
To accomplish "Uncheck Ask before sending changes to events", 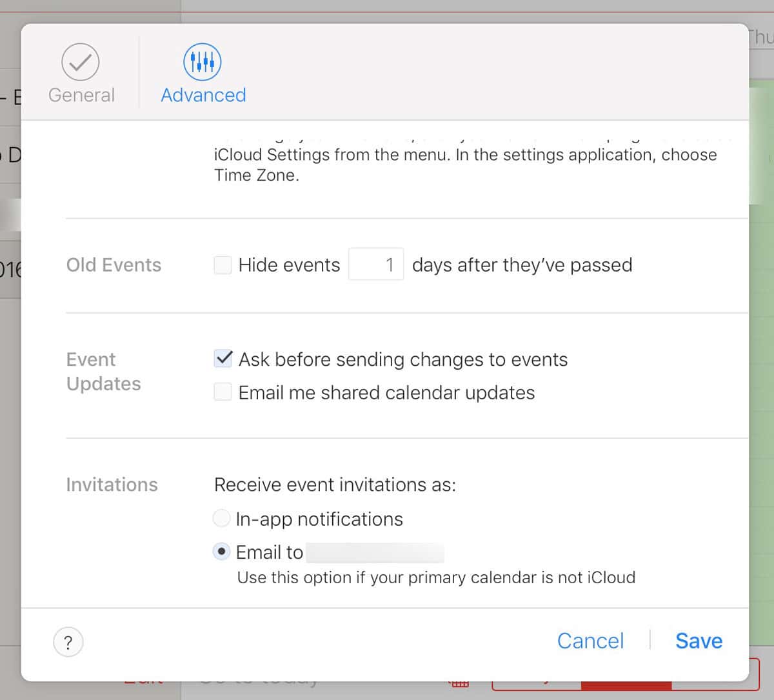I will point(223,359).
